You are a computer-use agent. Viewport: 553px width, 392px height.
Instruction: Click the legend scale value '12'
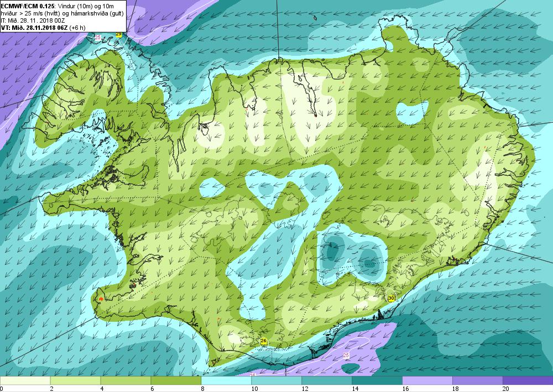click(x=305, y=389)
